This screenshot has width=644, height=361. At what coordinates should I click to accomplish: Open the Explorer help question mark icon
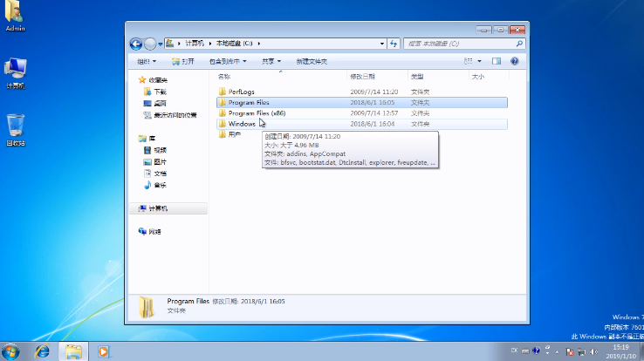pyautogui.click(x=514, y=61)
